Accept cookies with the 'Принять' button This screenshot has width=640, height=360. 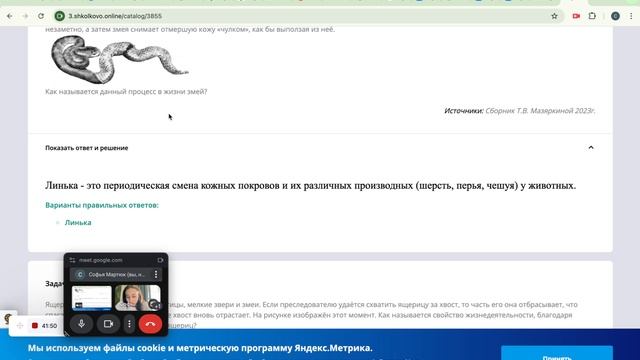click(557, 353)
